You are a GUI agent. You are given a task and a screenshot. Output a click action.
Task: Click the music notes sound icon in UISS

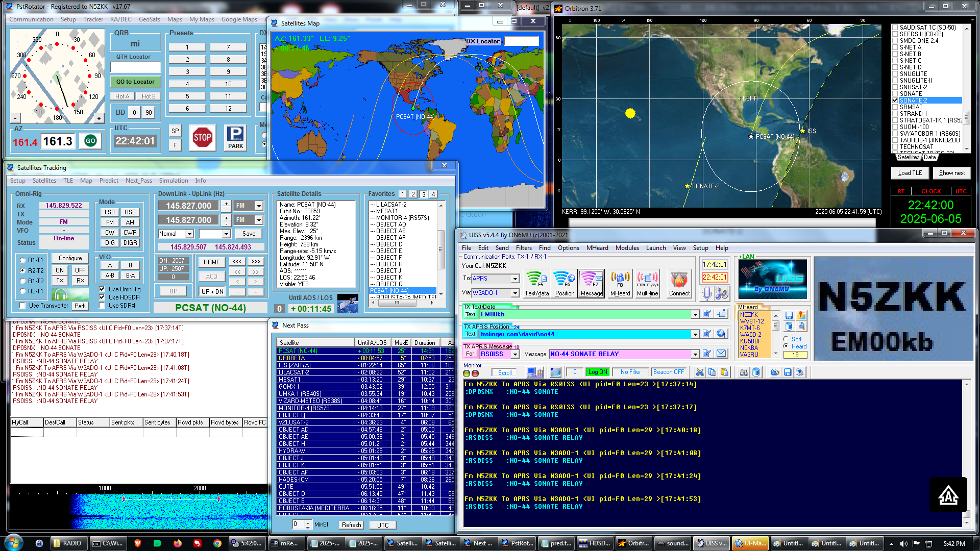722,293
